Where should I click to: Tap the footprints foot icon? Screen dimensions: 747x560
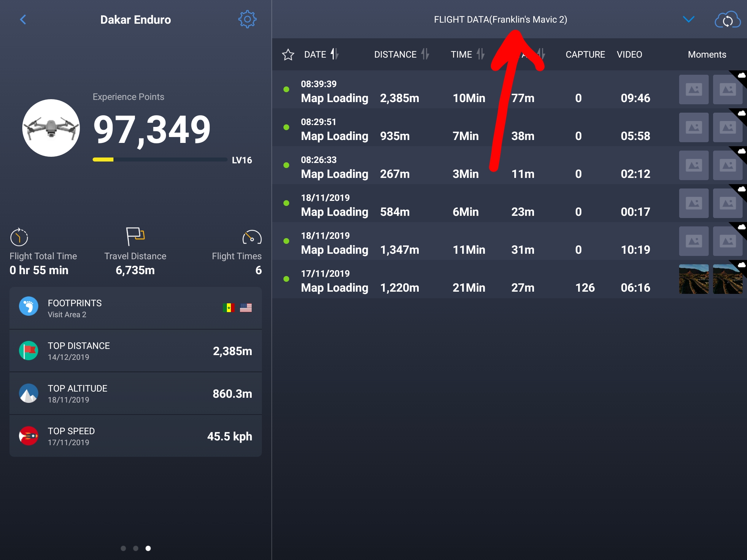(x=28, y=306)
